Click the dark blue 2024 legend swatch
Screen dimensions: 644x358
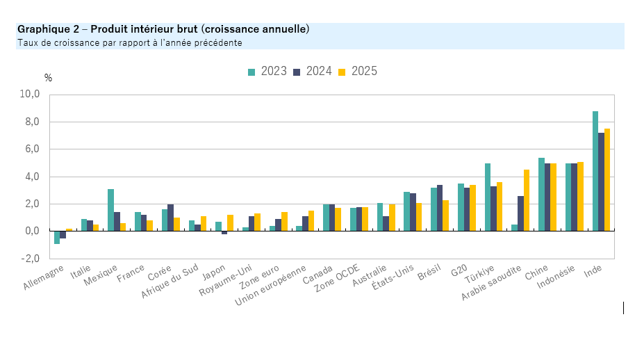(297, 72)
